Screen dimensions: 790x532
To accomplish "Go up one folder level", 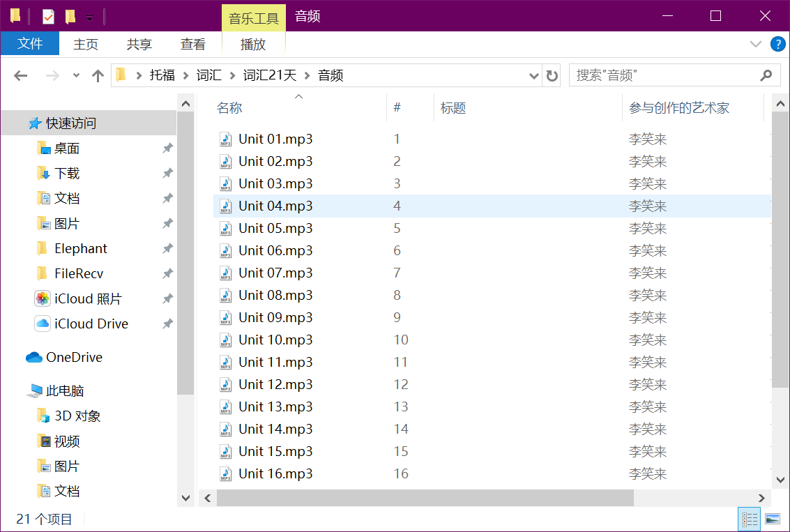I will [x=98, y=75].
